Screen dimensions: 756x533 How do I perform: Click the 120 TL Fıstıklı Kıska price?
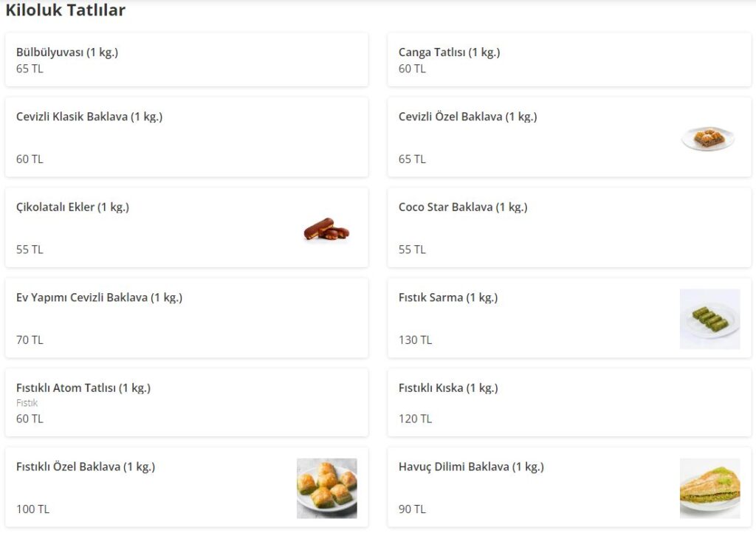click(x=415, y=419)
